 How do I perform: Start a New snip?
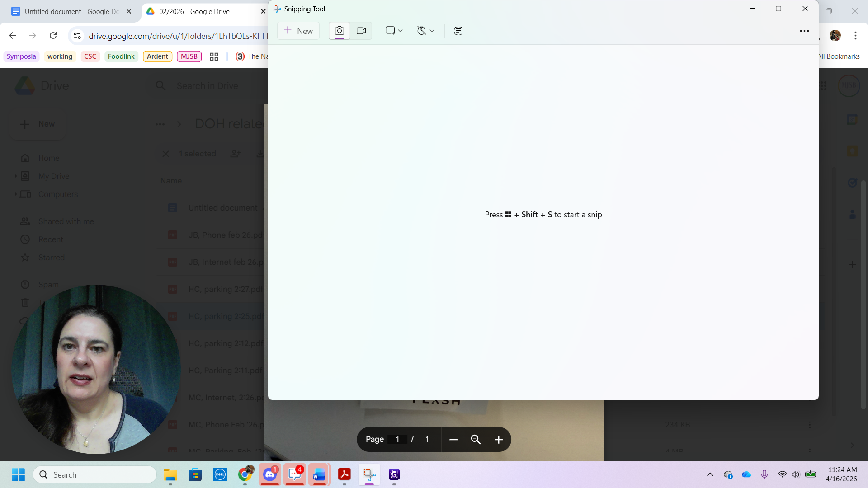click(x=298, y=31)
